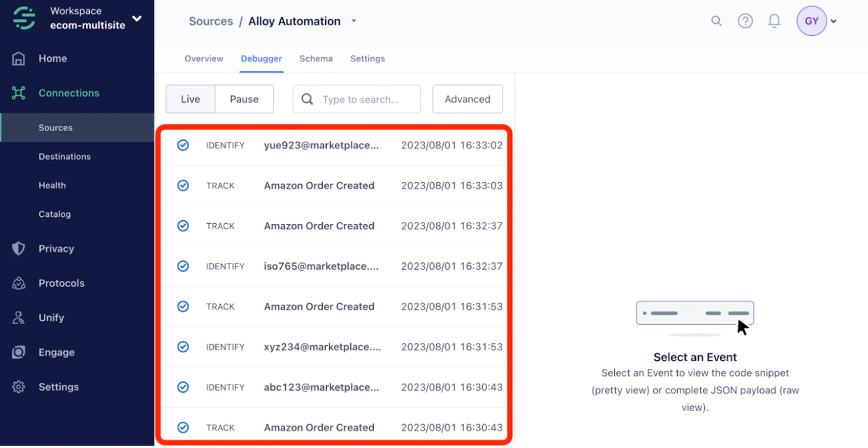Click the Settings gear icon in sidebar
The image size is (868, 448).
[x=19, y=387]
